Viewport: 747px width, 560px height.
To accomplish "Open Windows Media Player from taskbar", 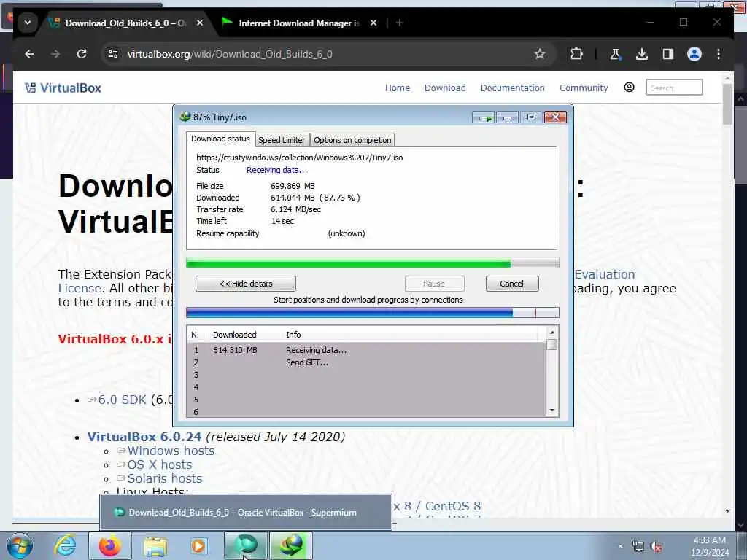I will pyautogui.click(x=198, y=545).
